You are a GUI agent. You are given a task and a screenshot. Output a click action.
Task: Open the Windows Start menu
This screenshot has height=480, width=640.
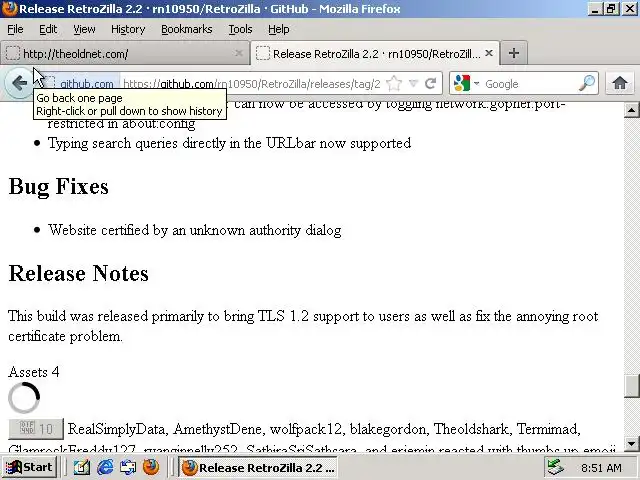[29, 467]
